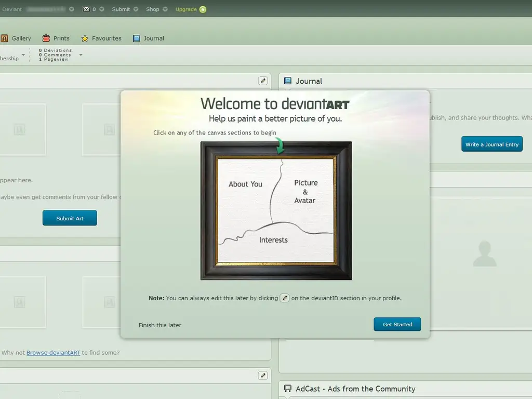This screenshot has height=399, width=532.
Task: Select the Picture & Avatar canvas section
Action: 305,192
